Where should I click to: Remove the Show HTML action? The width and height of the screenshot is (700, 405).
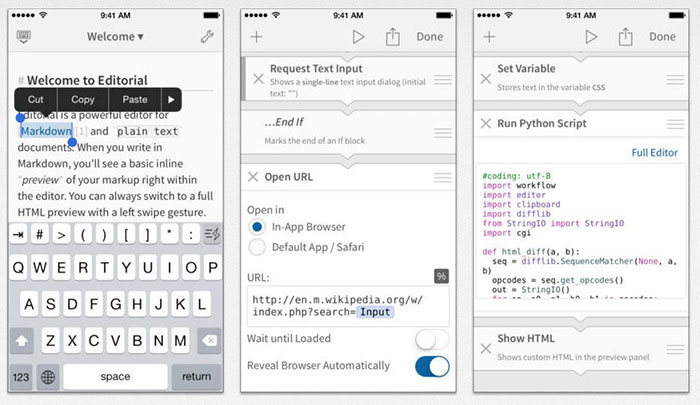[x=486, y=348]
